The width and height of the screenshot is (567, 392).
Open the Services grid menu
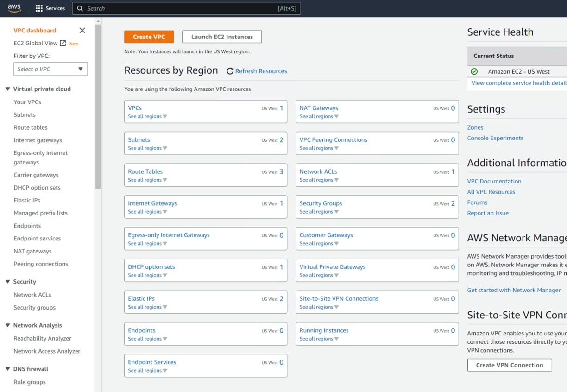tap(50, 8)
